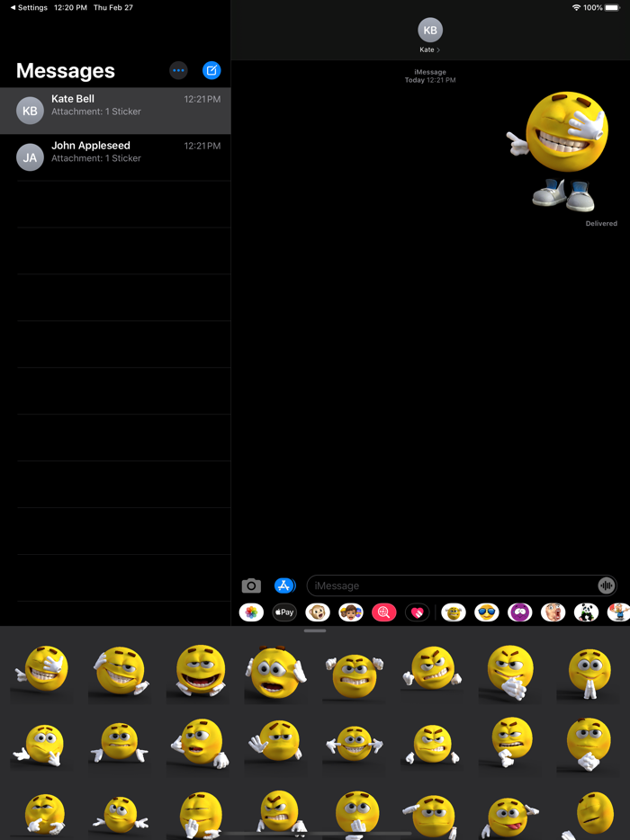This screenshot has height=840, width=630.
Task: Open the Animoji monkey app
Action: click(x=318, y=612)
